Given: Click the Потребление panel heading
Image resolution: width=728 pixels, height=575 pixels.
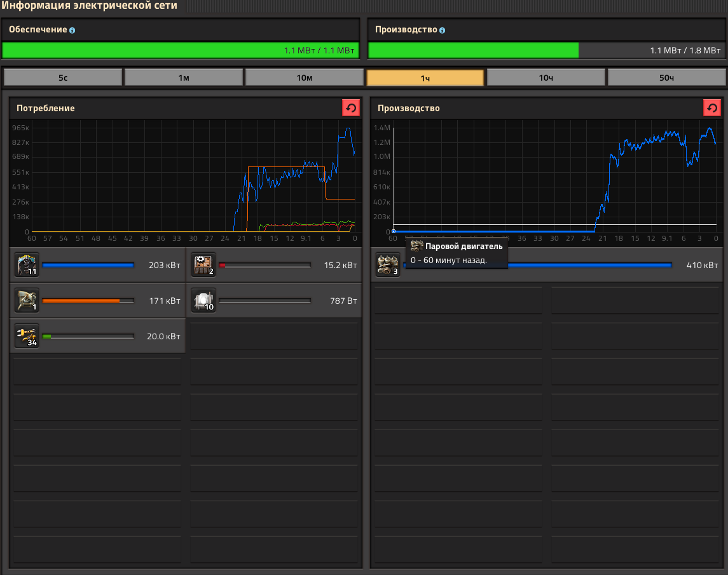Looking at the screenshot, I should 46,108.
